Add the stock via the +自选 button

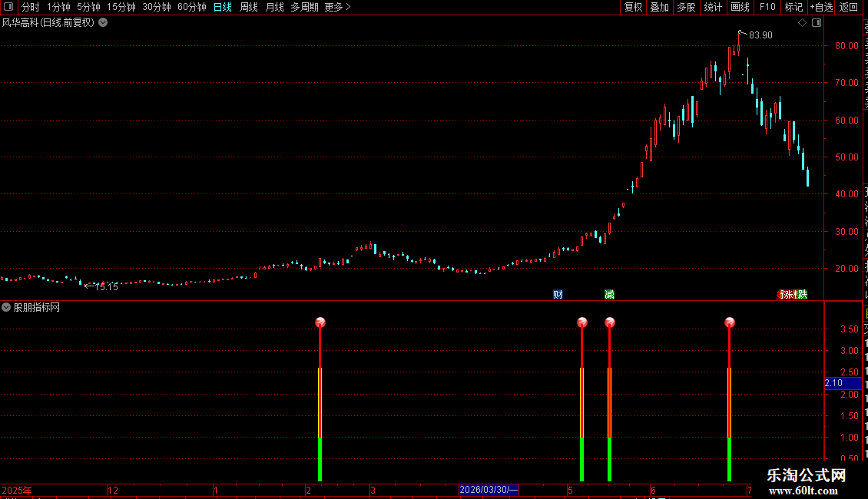821,7
